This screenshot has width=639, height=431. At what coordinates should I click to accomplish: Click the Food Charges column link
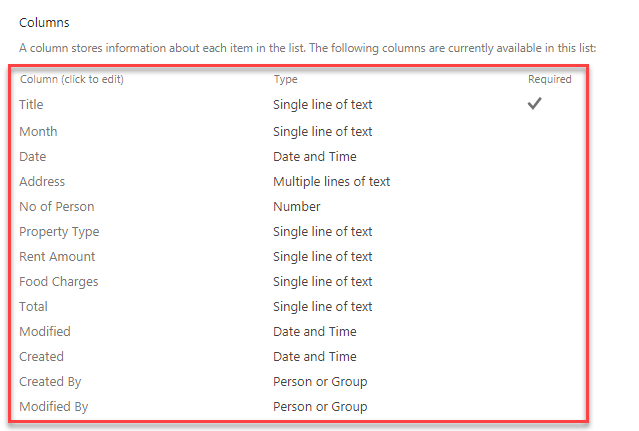tap(58, 281)
